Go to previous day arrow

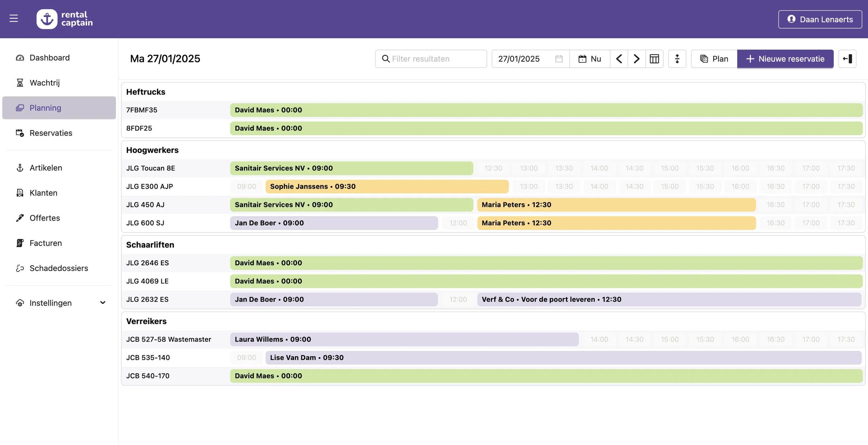[x=619, y=59]
